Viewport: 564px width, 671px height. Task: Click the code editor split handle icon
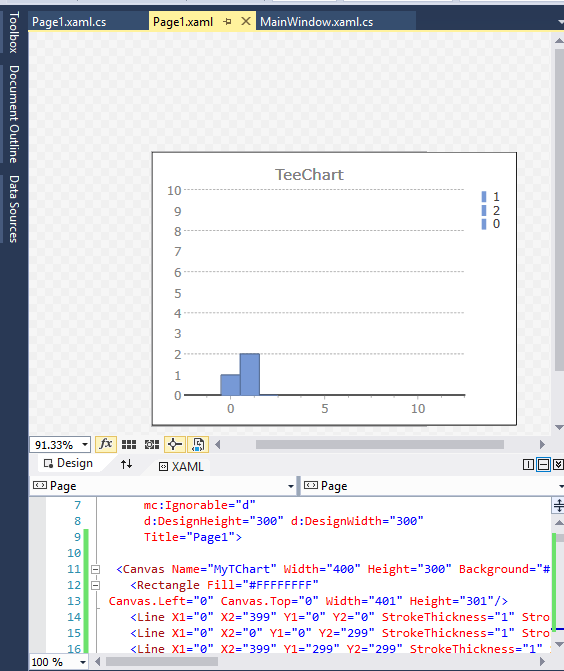pos(558,505)
